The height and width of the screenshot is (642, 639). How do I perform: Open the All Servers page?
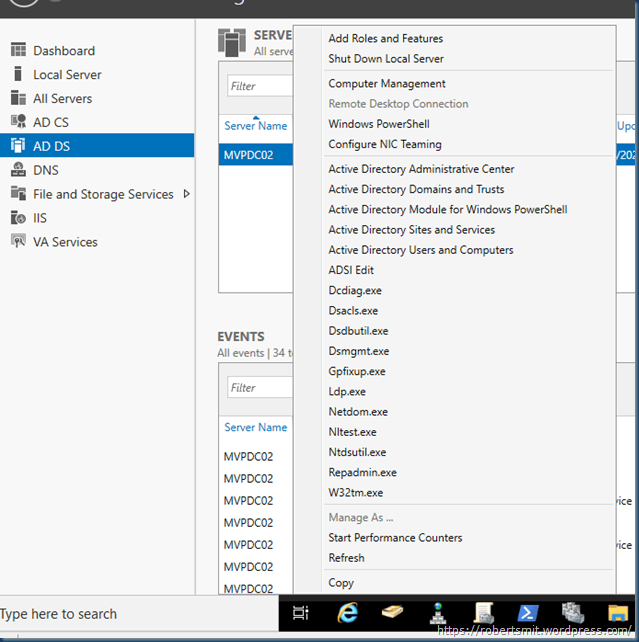[63, 99]
